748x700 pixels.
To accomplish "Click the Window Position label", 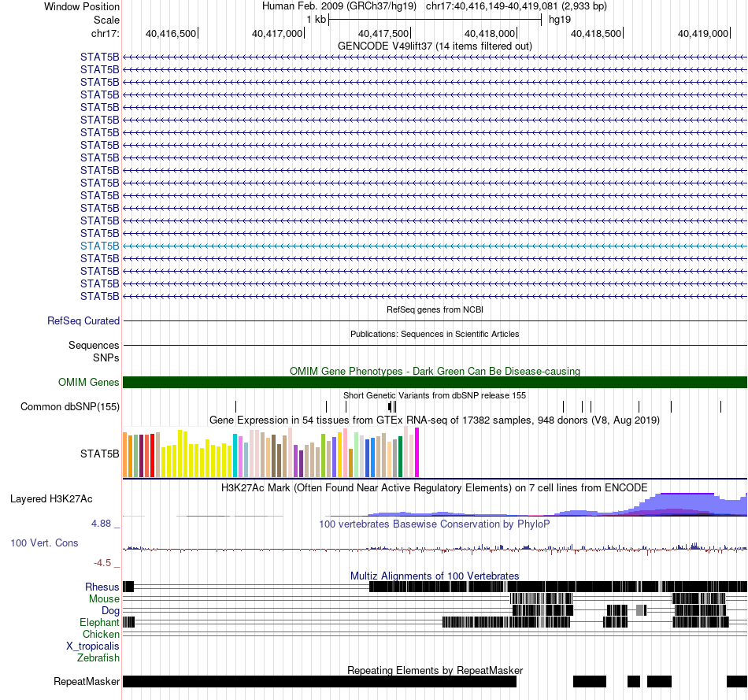I will click(x=82, y=6).
